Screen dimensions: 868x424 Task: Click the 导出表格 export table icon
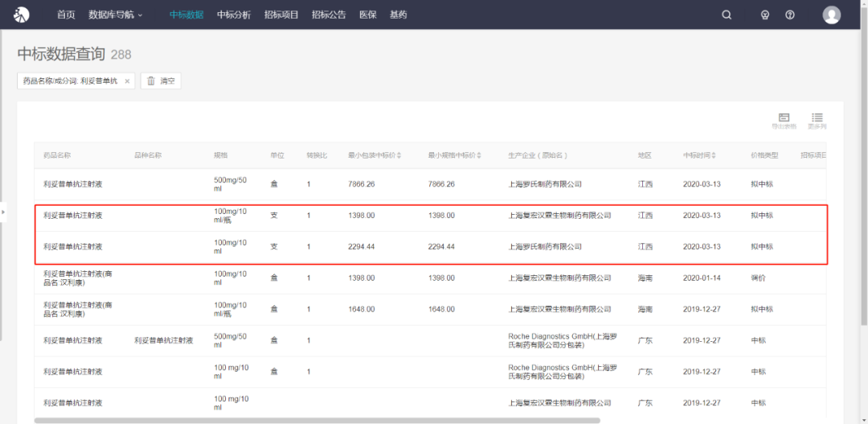click(784, 121)
